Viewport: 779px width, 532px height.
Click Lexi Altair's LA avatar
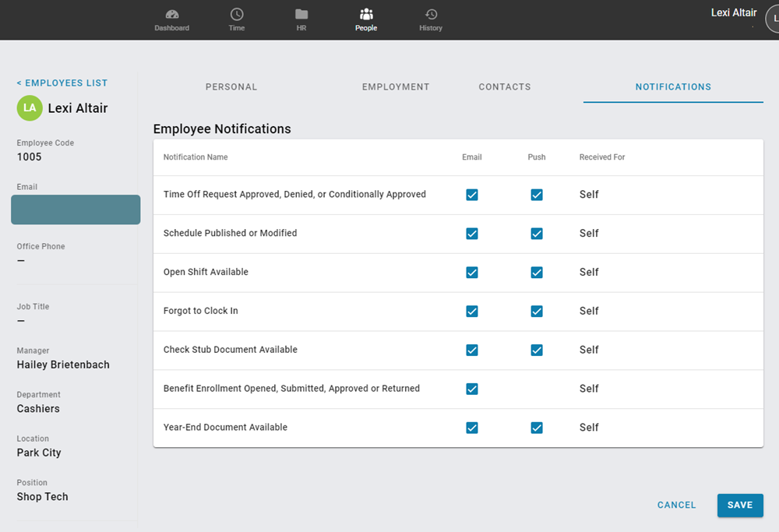pos(29,108)
